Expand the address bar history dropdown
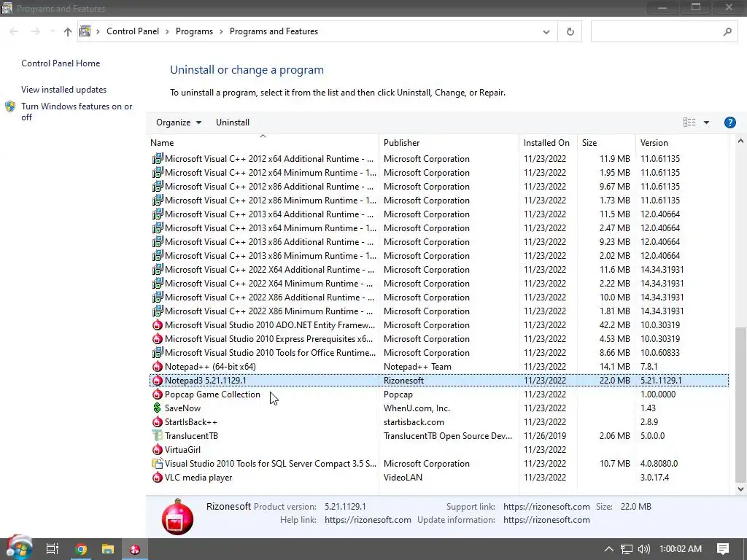This screenshot has height=560, width=747. point(546,32)
